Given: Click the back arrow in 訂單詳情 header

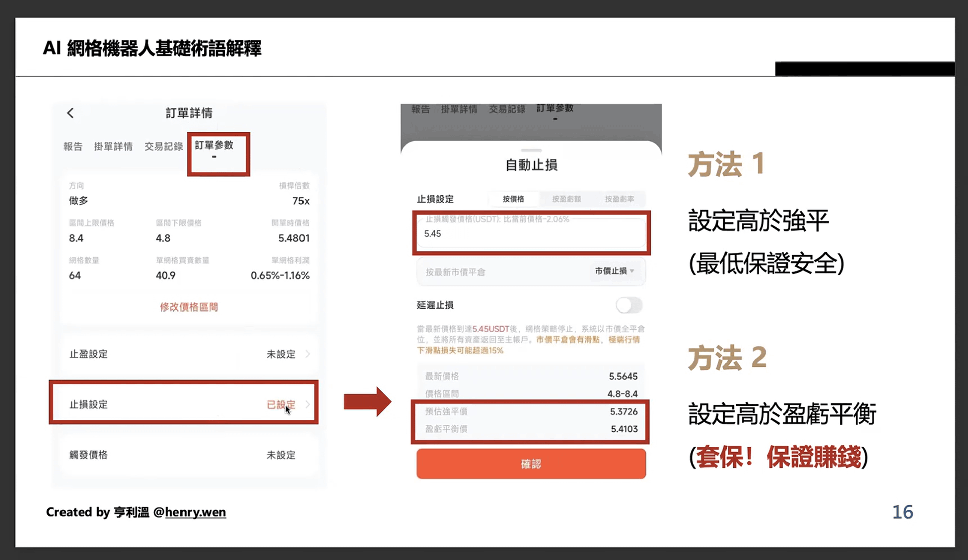Looking at the screenshot, I should 70,113.
